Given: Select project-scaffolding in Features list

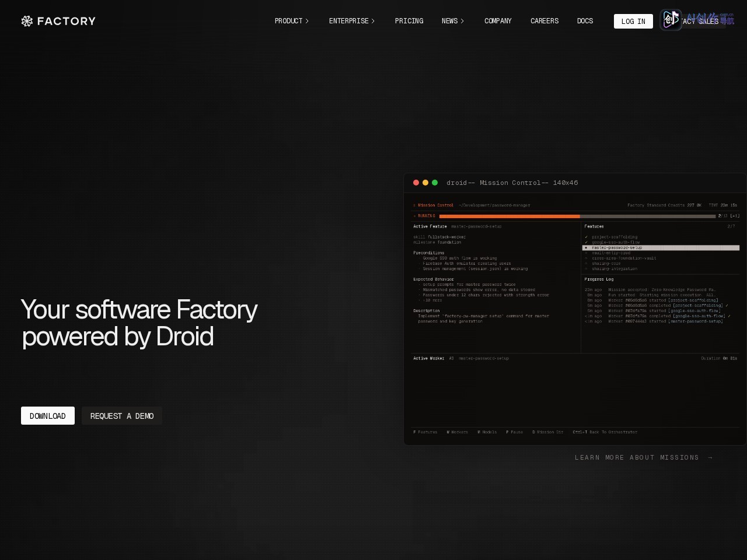Looking at the screenshot, I should 615,237.
